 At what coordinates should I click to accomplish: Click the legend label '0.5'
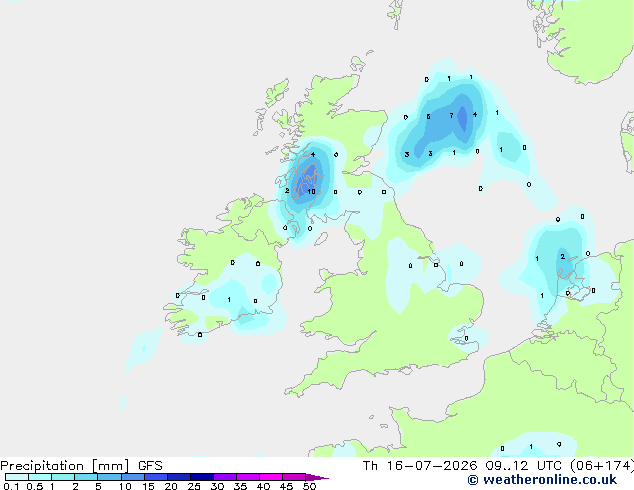tap(35, 486)
